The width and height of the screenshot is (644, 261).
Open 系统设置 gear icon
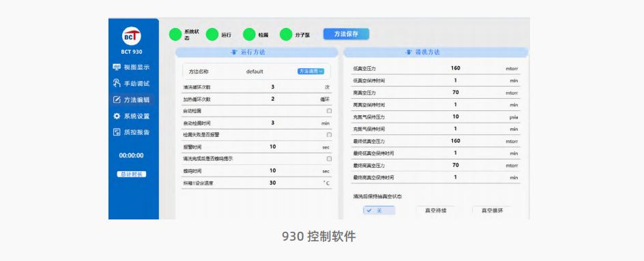click(x=117, y=116)
